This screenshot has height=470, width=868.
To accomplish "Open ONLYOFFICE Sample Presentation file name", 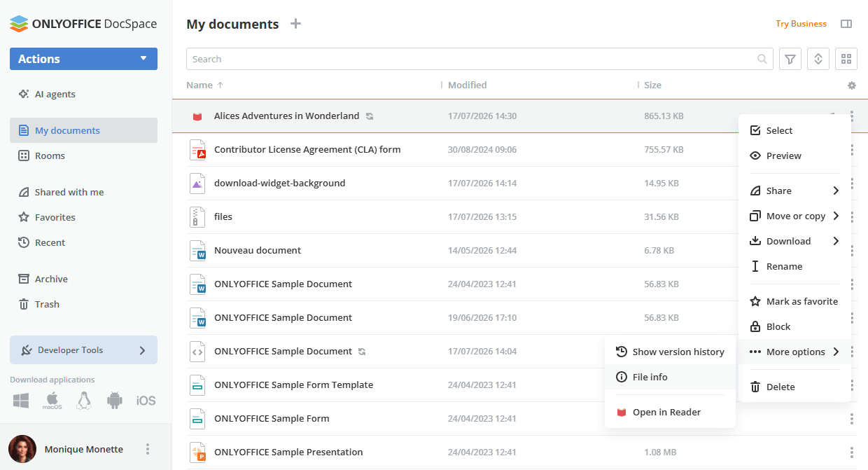I will pyautogui.click(x=288, y=452).
